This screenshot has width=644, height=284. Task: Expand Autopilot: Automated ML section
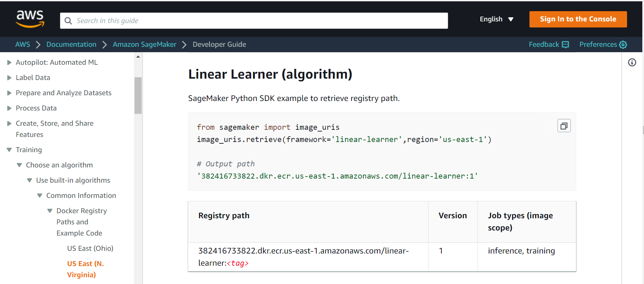coord(9,62)
